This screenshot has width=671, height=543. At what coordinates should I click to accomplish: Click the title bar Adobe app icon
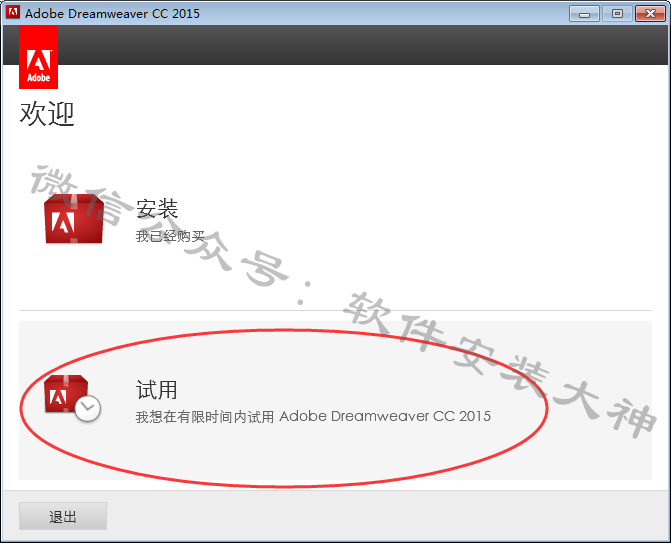tap(12, 12)
